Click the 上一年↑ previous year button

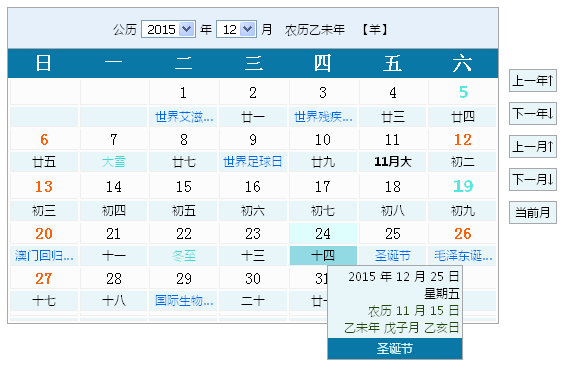click(x=533, y=81)
